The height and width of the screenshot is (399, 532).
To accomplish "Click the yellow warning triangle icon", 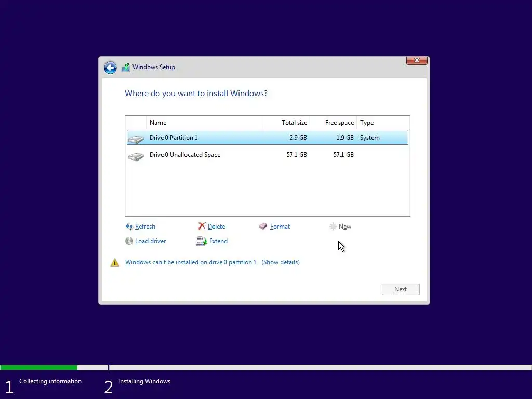I will [115, 262].
